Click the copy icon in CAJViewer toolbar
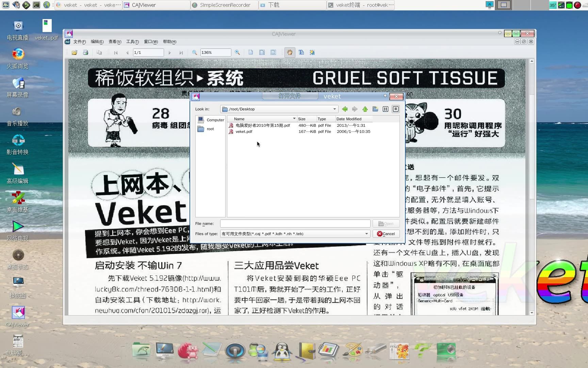The height and width of the screenshot is (368, 588). (x=99, y=52)
